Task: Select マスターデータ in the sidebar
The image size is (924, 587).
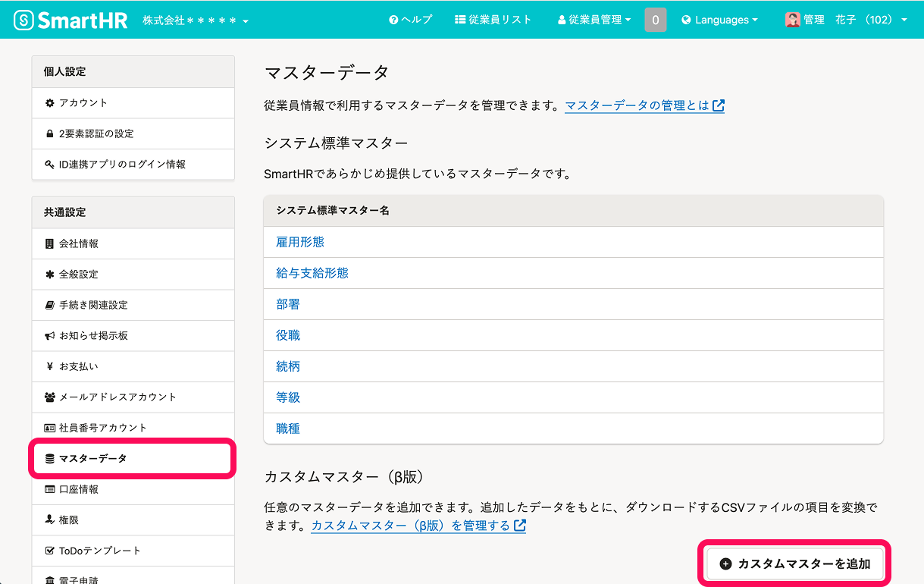Action: click(93, 459)
